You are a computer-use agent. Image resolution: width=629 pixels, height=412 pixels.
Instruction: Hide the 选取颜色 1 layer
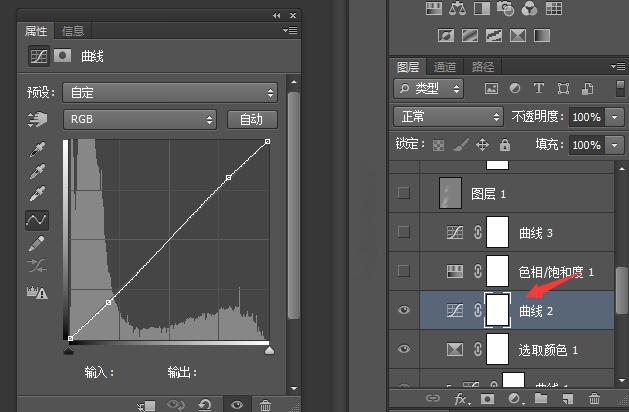404,349
